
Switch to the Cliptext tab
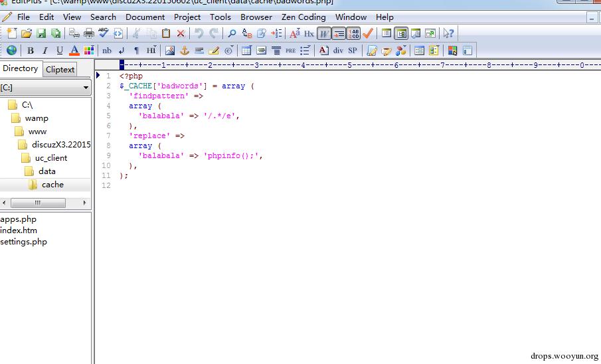tap(60, 69)
